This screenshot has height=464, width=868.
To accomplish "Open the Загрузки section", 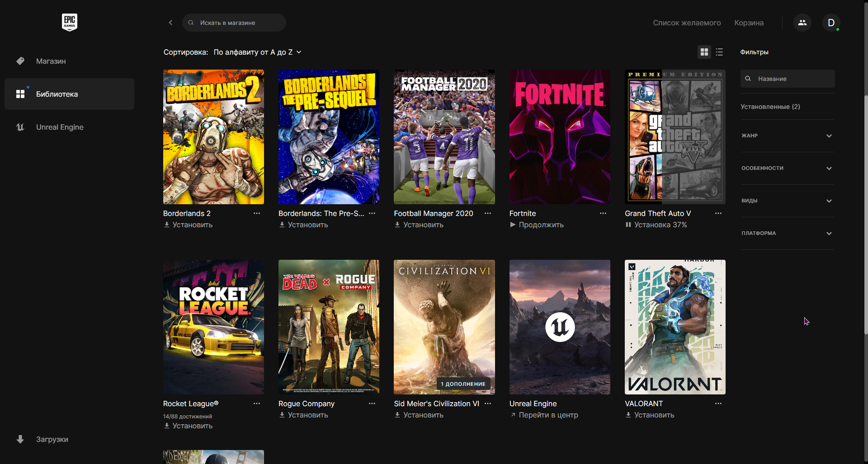I will pyautogui.click(x=69, y=439).
